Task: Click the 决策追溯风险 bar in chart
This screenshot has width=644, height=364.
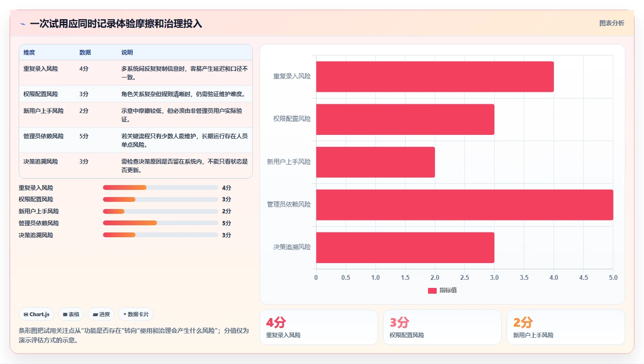Action: point(405,247)
